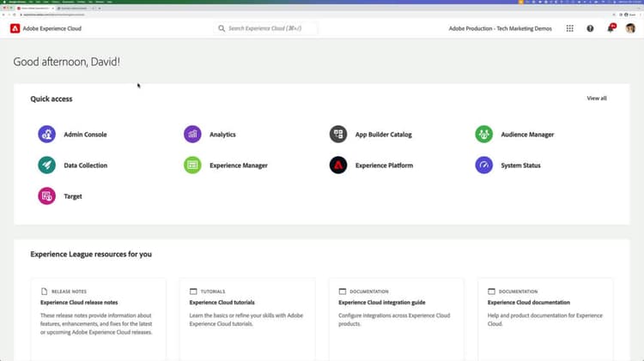Image resolution: width=644 pixels, height=361 pixels.
Task: Click the View all link
Action: point(597,98)
